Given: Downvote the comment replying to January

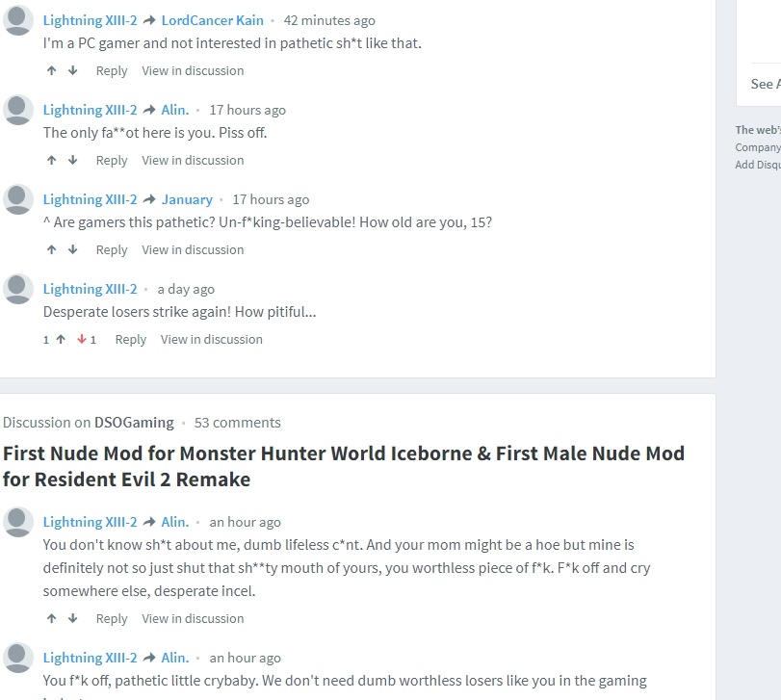Looking at the screenshot, I should 73,250.
